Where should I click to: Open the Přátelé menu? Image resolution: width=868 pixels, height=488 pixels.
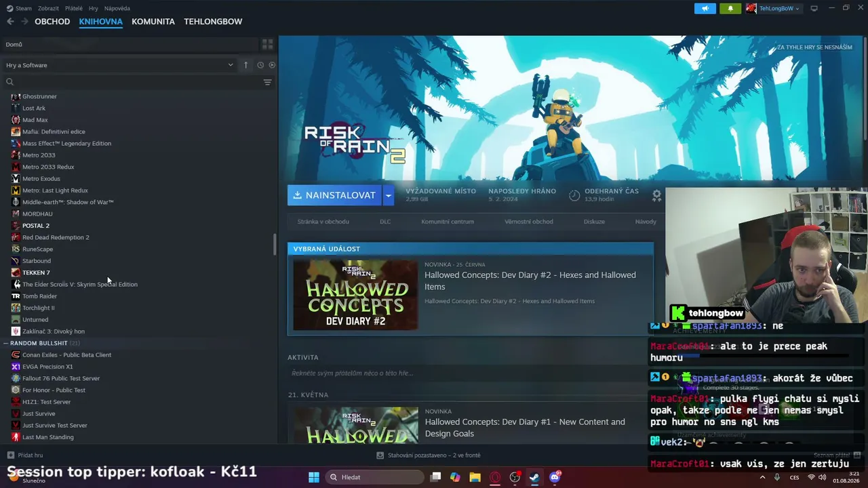coord(74,8)
